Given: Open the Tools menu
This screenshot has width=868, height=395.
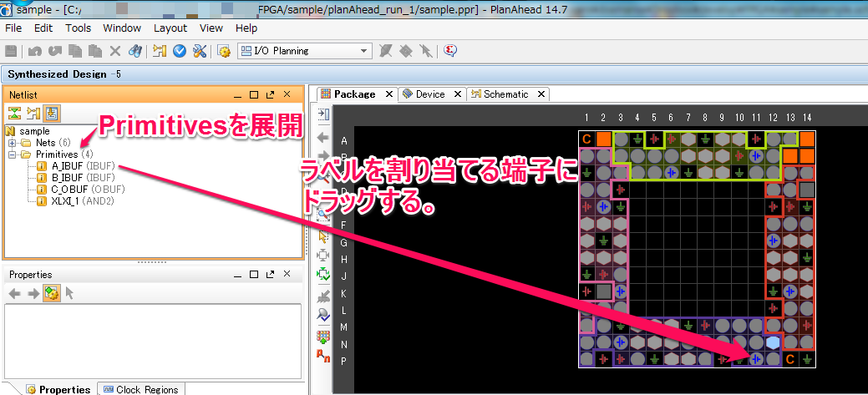Looking at the screenshot, I should (x=78, y=28).
